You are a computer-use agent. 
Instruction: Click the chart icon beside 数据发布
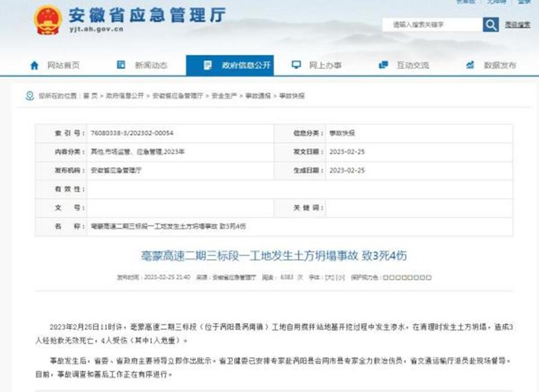tap(469, 65)
